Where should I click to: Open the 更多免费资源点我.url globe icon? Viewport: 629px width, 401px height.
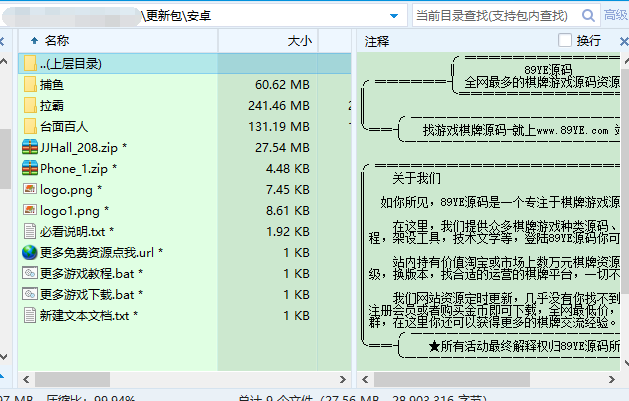tap(30, 252)
